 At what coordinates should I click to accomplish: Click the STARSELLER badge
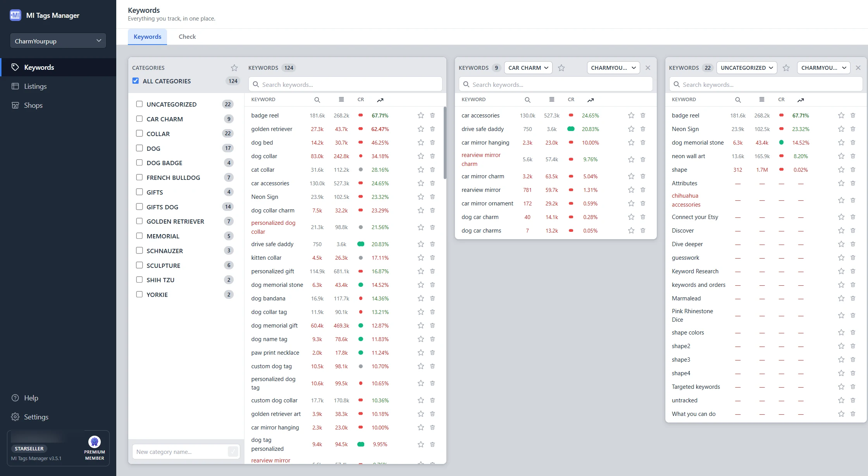tap(29, 448)
